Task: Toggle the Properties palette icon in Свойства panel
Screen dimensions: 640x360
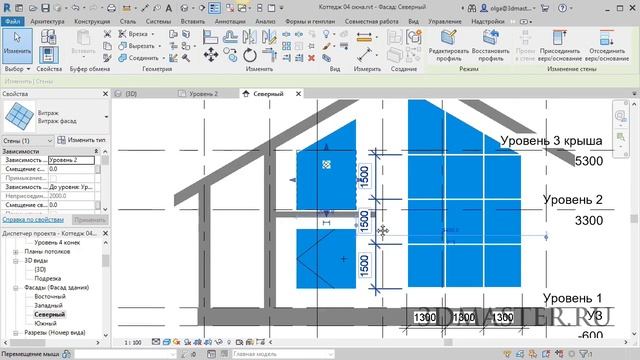Action: click(x=48, y=55)
